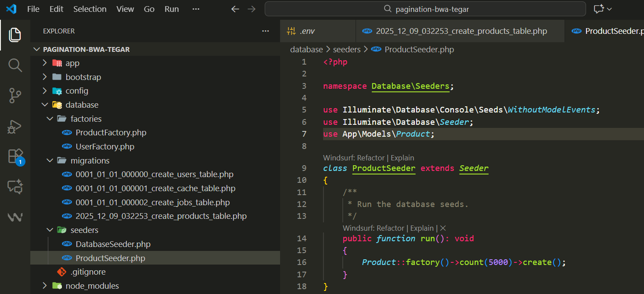Screen dimensions: 644x294
Task: Open the Chat panel icon in activity bar
Action: [15, 187]
